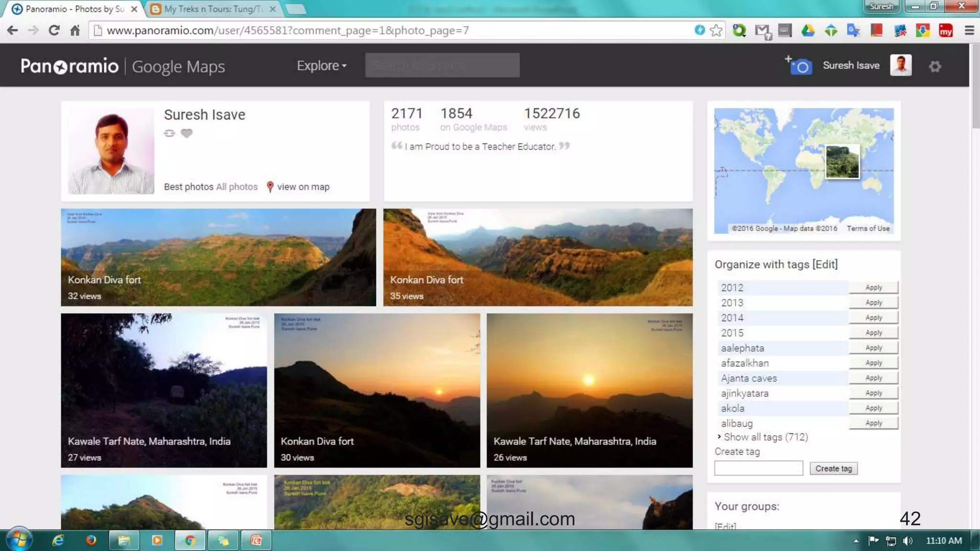The width and height of the screenshot is (980, 551).
Task: Click the Google Drive extension icon
Action: (808, 31)
